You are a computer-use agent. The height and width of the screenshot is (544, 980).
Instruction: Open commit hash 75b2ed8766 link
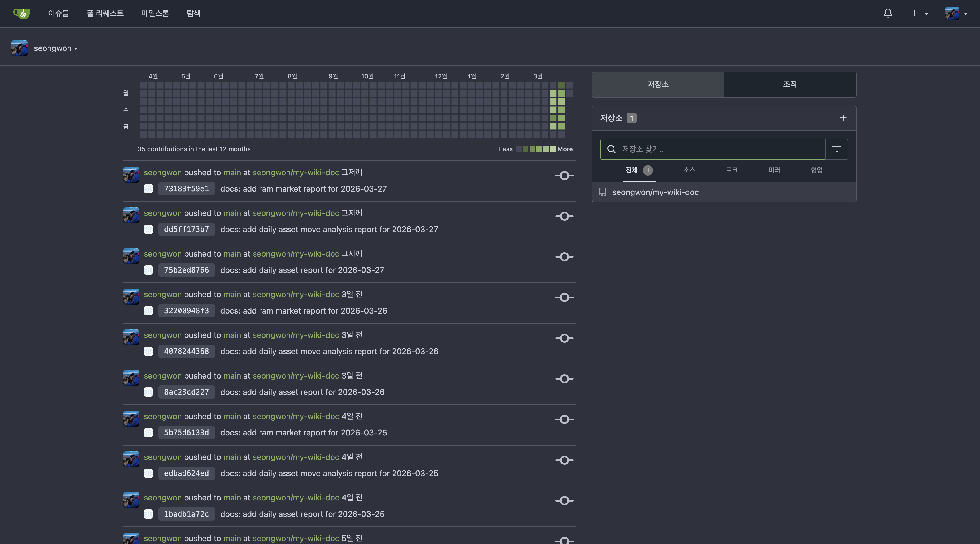(186, 270)
